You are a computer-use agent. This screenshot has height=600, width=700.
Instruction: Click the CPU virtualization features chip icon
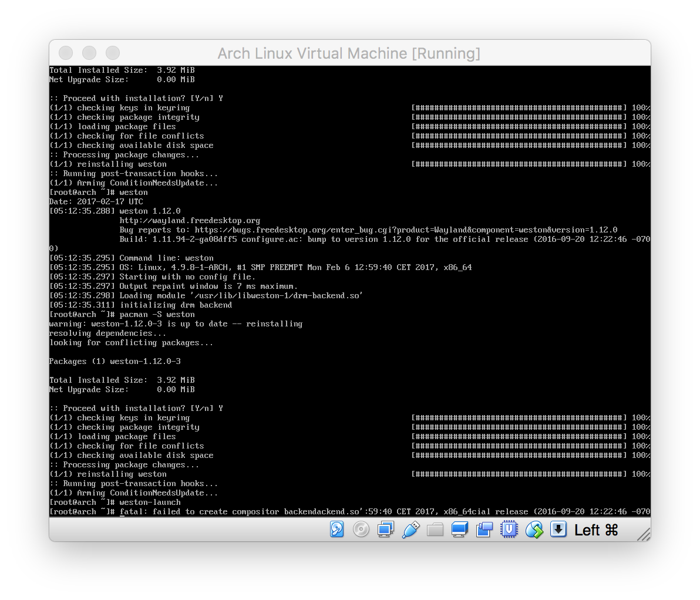[x=509, y=530]
